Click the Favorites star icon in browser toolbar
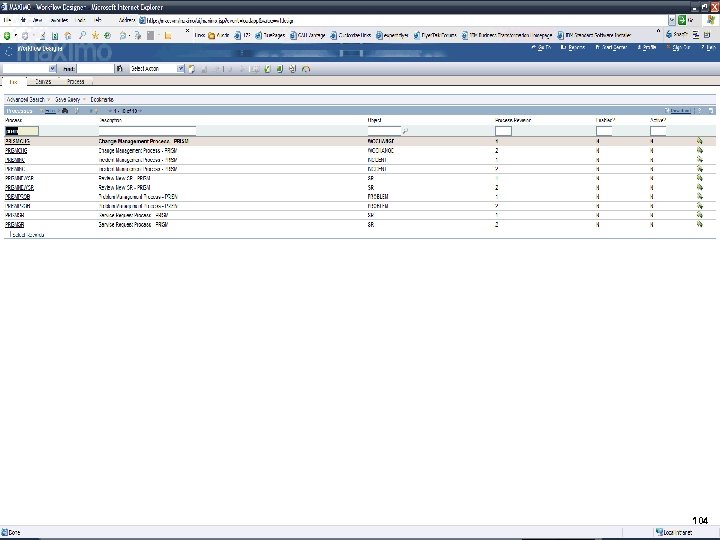This screenshot has height=540, width=720. click(x=95, y=35)
